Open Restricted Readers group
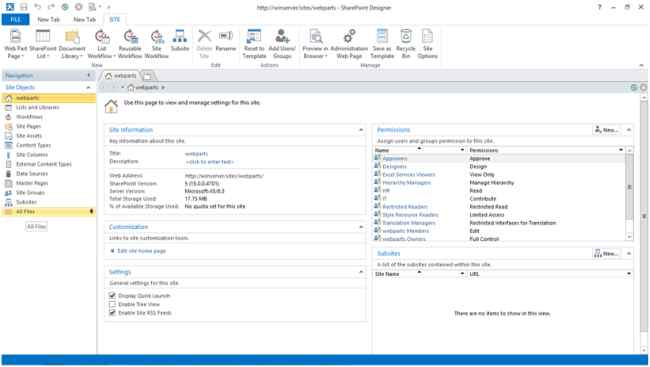 (405, 207)
